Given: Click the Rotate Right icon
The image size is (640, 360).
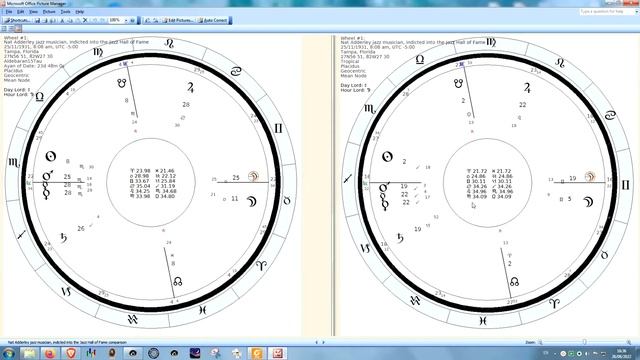Looking at the screenshot, I should [x=156, y=20].
